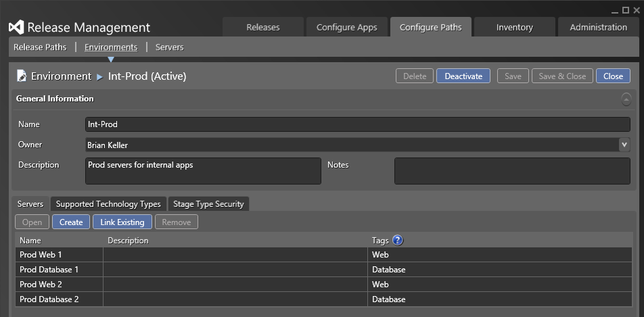Screen dimensions: 644x317
Task: Click Create to add a server
Action: [71, 222]
